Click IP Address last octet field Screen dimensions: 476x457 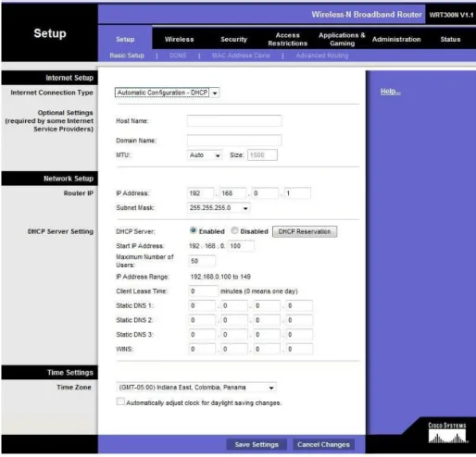(297, 193)
